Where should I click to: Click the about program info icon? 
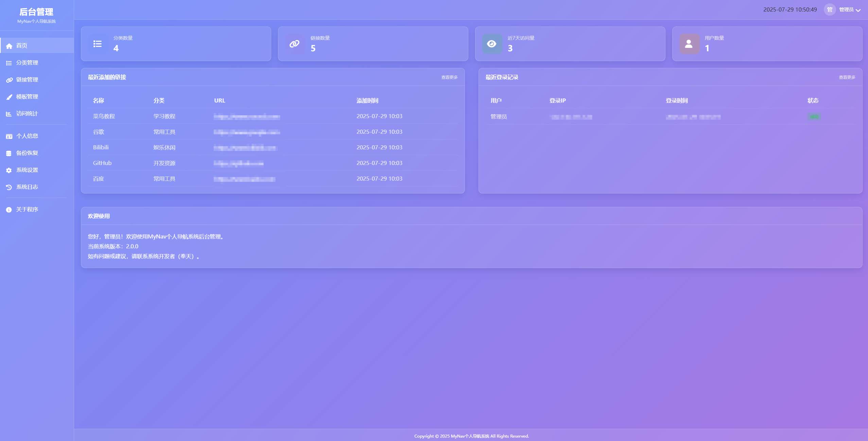pos(9,210)
